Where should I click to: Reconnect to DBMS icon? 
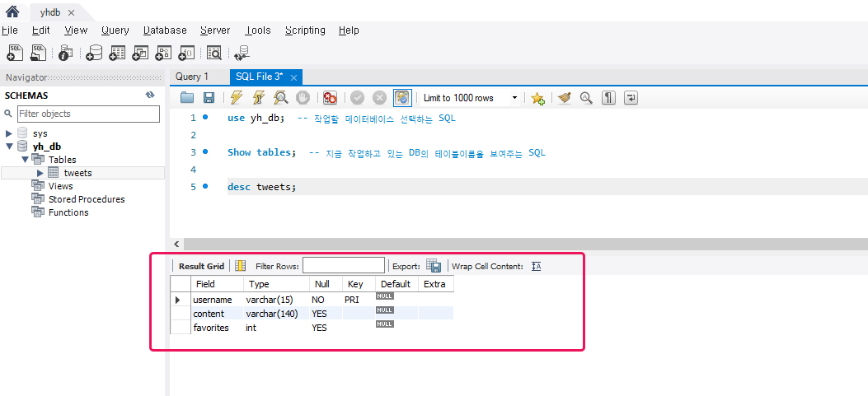tap(242, 53)
